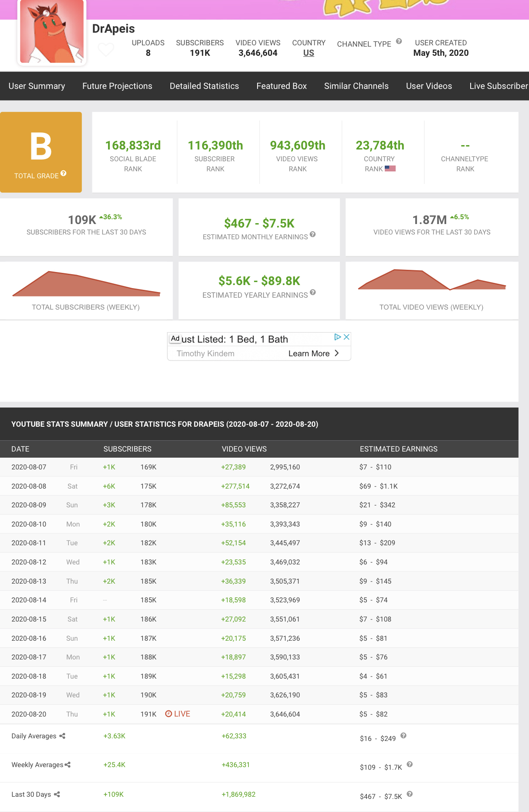
Task: Click the 109K subscribers last 30 days figure
Action: pos(82,220)
